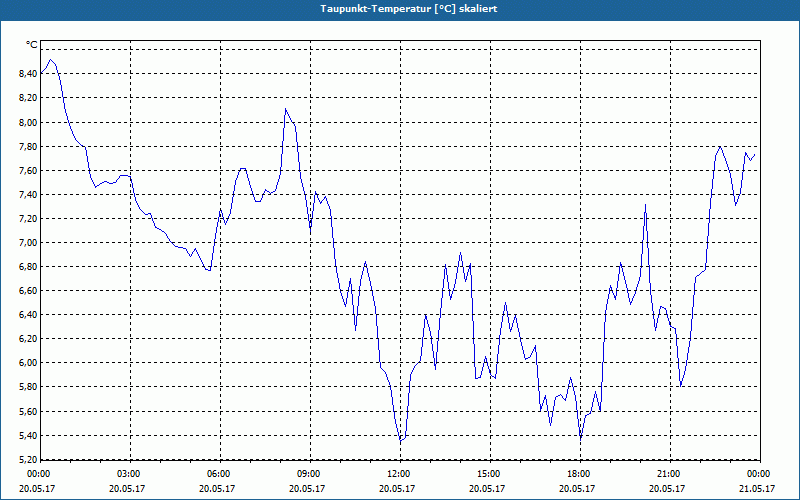The height and width of the screenshot is (500, 800).
Task: Pick the 7,40 y-axis label
Action: (28, 194)
